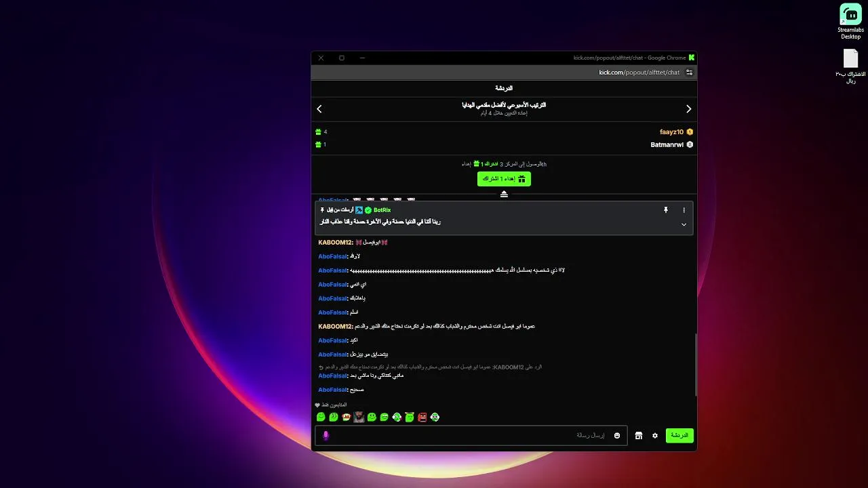The image size is (868, 488).
Task: Click the reply arrow icon before the quoted message
Action: coord(321,367)
